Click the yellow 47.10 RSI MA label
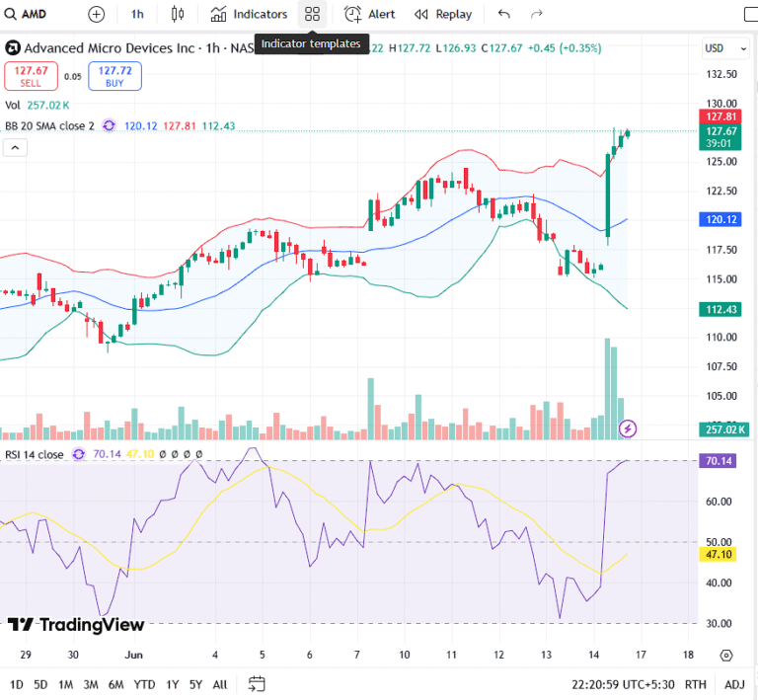 pyautogui.click(x=718, y=555)
